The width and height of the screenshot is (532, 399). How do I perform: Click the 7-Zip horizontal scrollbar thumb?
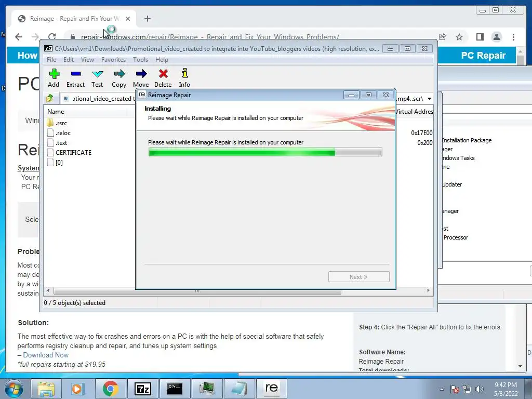(x=197, y=291)
